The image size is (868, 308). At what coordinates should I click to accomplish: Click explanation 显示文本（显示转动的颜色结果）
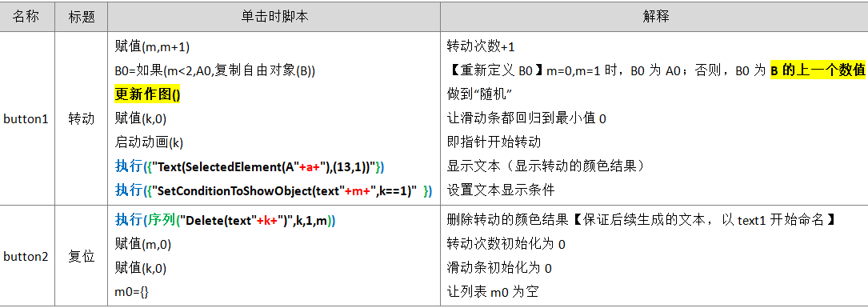546,166
